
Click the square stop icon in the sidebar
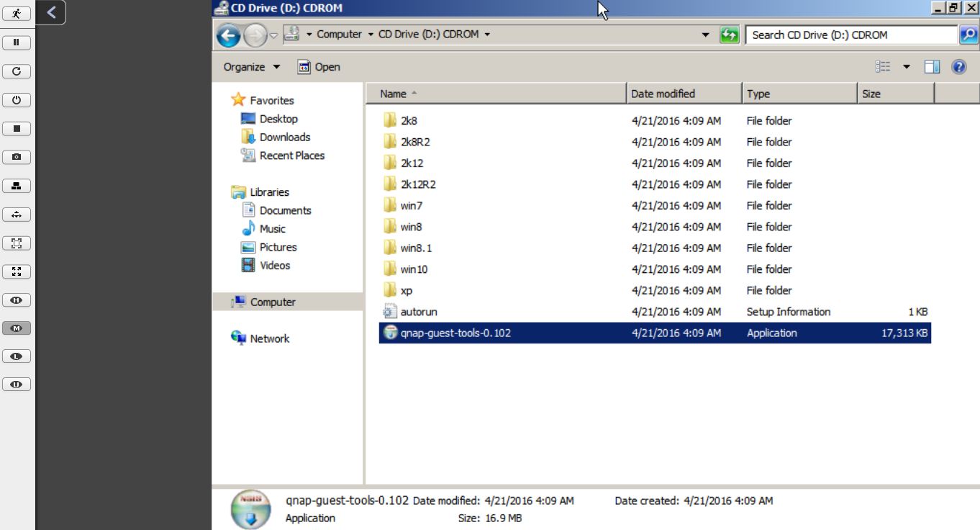[17, 129]
